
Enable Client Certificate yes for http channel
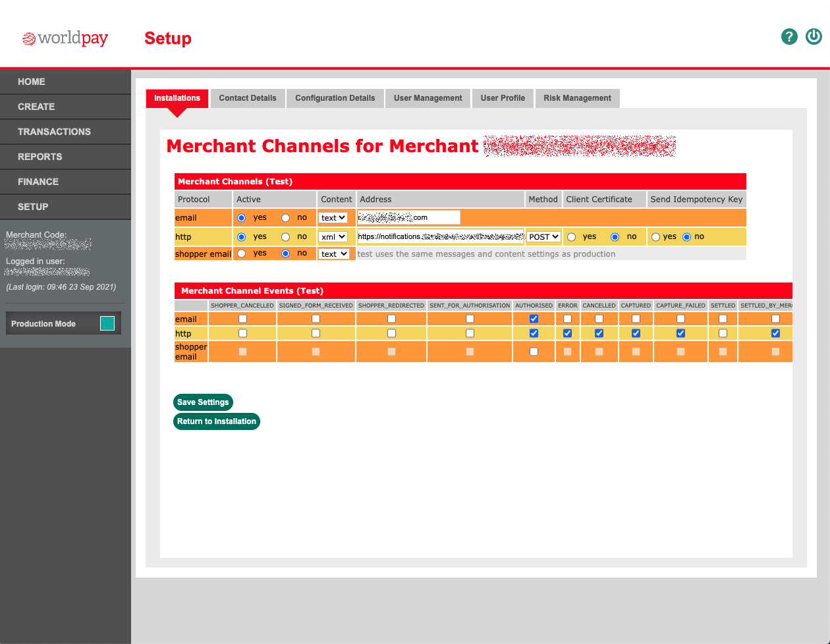click(571, 236)
